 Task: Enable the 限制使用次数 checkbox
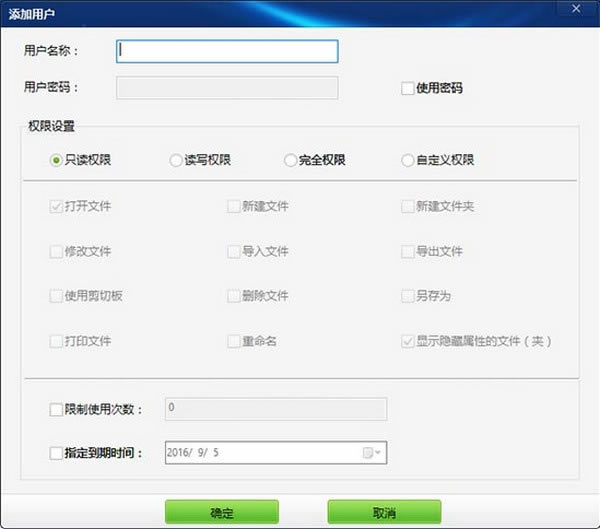coord(56,410)
